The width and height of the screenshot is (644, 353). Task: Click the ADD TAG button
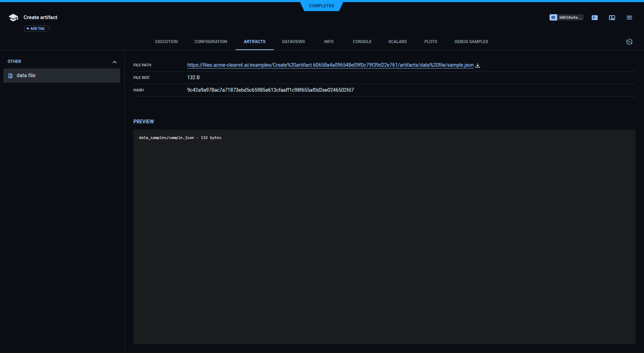[36, 28]
